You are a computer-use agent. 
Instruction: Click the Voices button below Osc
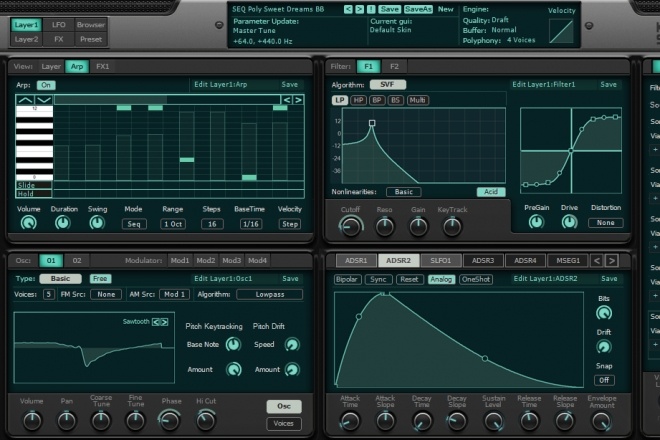pos(284,424)
